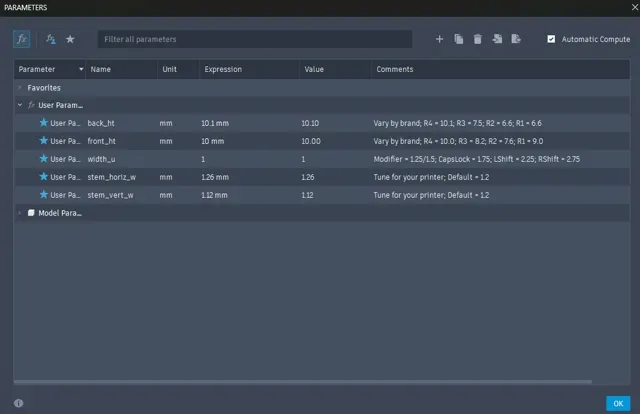Viewport: 640px width, 414px height.
Task: Click the mm unit cell for back_ht
Action: pyautogui.click(x=166, y=123)
